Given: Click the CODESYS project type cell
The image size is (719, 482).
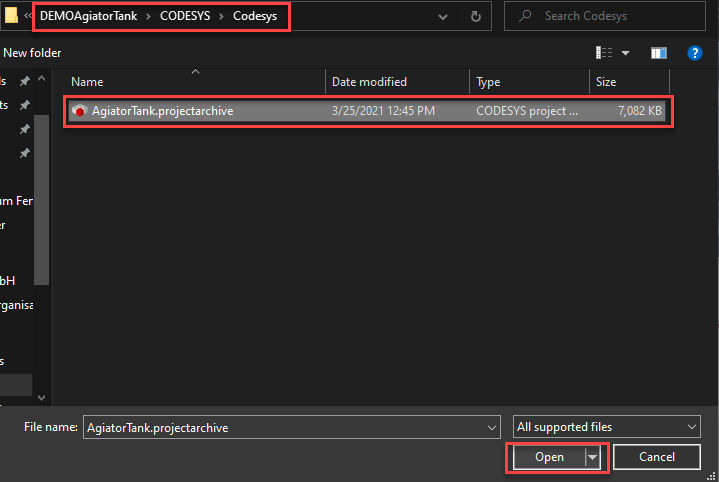Looking at the screenshot, I should [x=526, y=111].
